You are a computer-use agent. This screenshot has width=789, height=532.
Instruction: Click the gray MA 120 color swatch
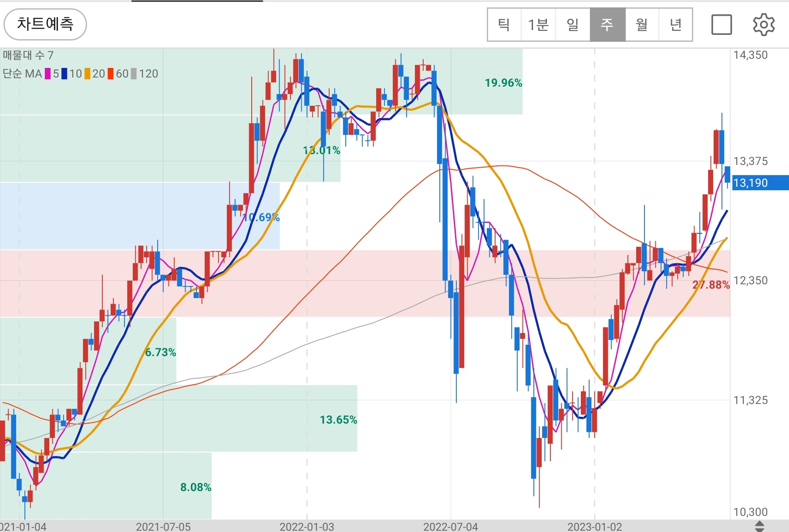tap(134, 74)
